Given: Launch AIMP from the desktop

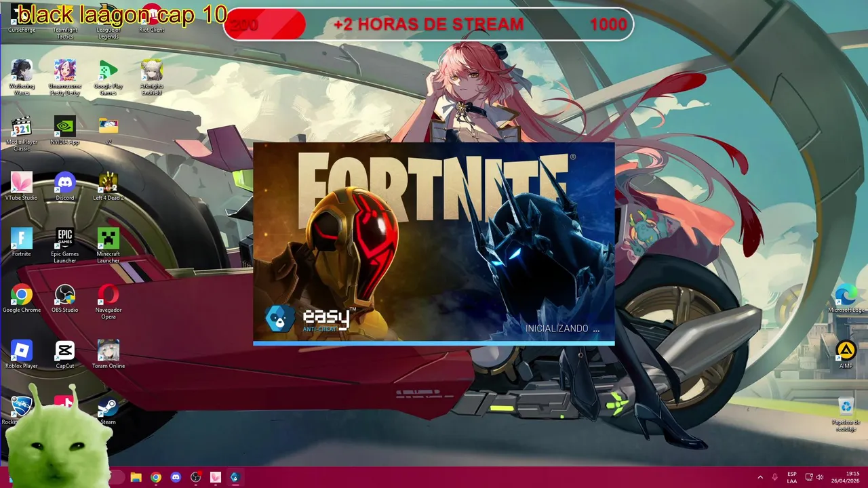Looking at the screenshot, I should point(846,354).
